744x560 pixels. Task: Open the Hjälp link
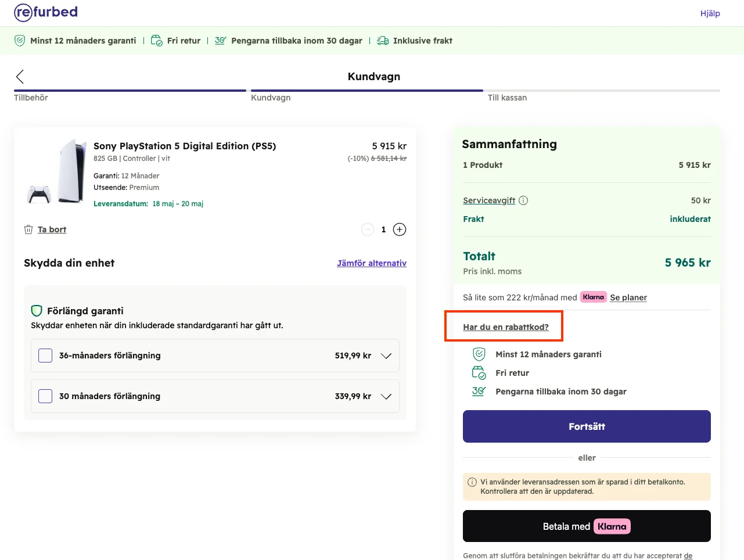point(710,13)
